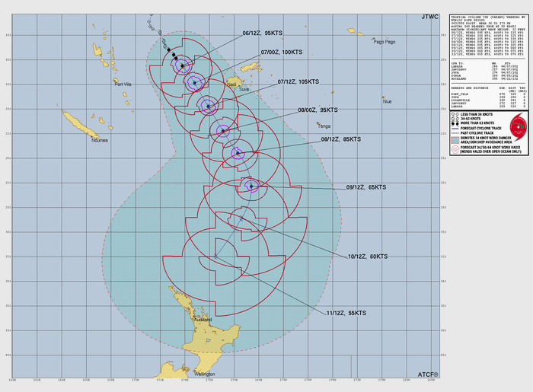533x392 pixels.
Task: Select the 06/12Z forecast position marker on track
Action: [183, 65]
